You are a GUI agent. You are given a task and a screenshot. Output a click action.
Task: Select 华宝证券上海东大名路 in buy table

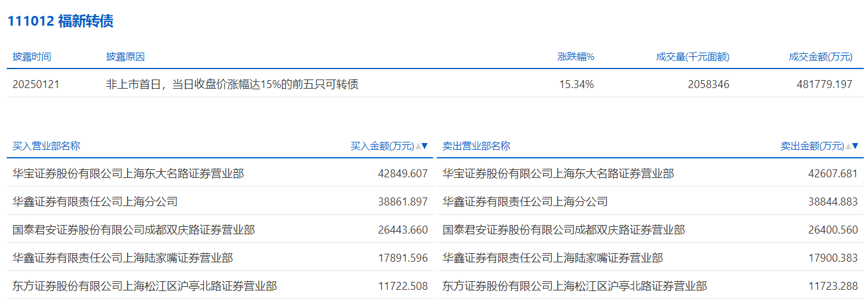point(128,174)
